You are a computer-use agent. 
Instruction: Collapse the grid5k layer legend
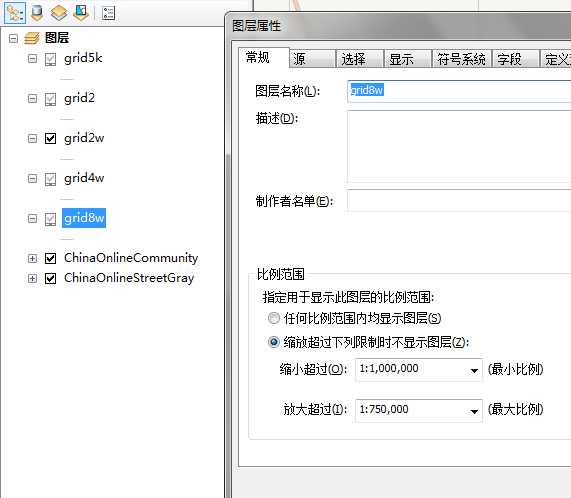tap(32, 59)
